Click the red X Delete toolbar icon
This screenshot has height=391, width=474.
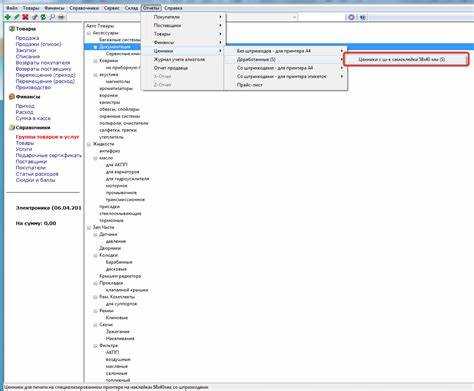(25, 17)
